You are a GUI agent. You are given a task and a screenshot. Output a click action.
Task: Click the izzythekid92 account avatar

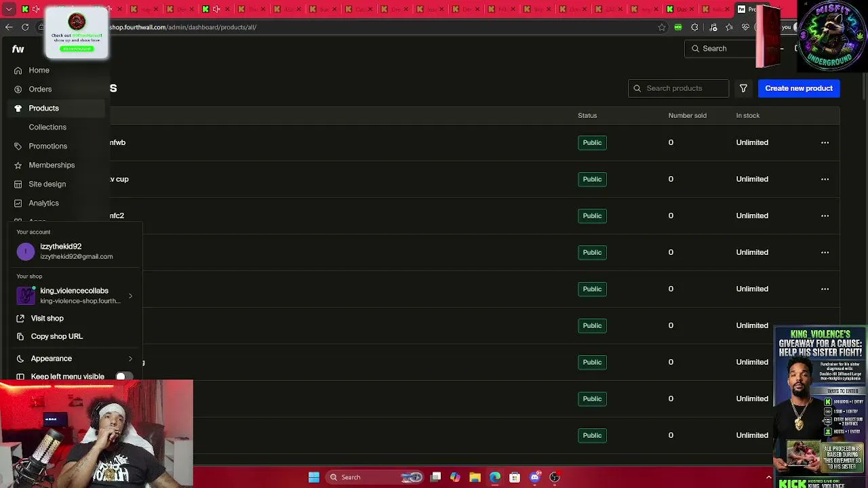tap(26, 251)
